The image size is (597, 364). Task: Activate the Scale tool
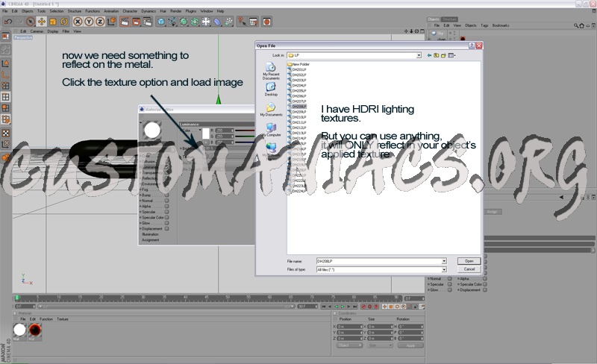coord(52,22)
